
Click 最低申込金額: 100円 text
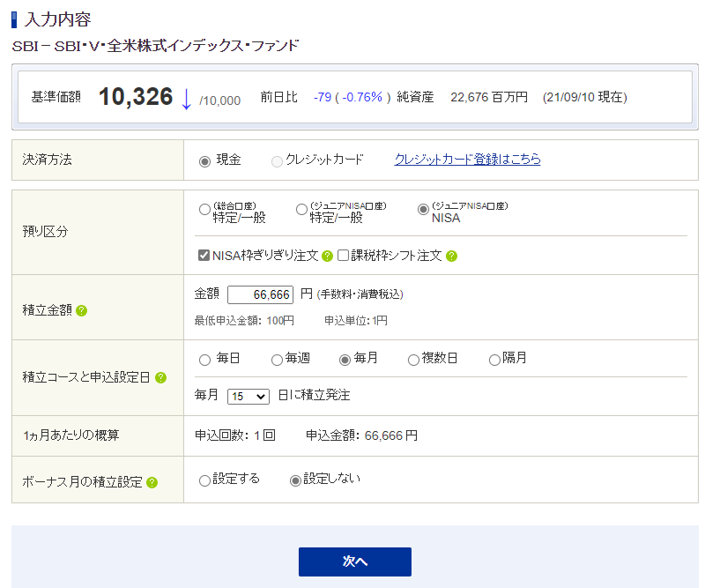coord(244,321)
